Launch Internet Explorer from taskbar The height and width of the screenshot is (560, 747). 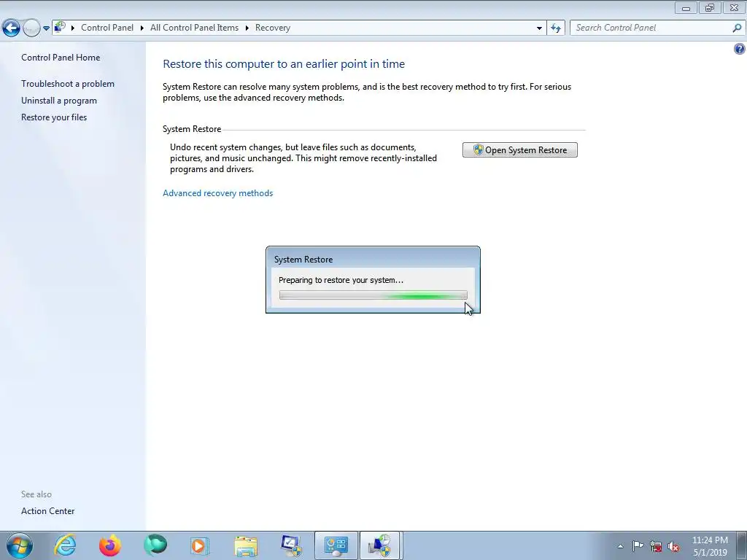(65, 545)
